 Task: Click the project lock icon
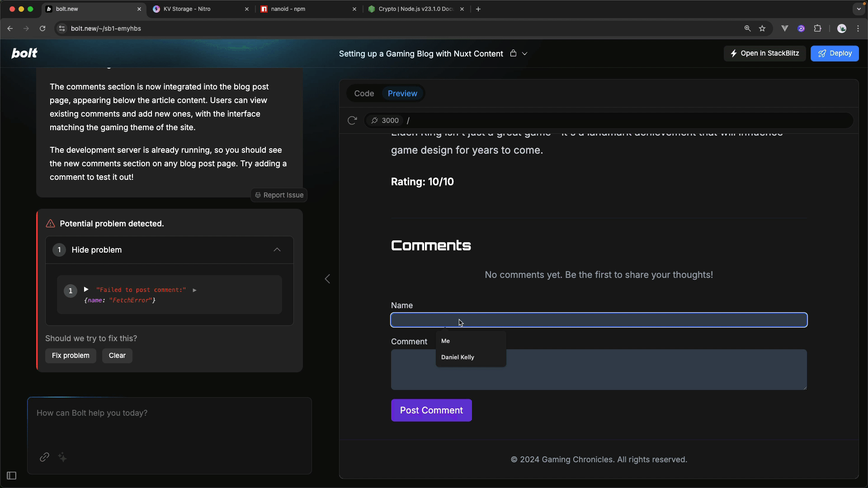click(513, 53)
